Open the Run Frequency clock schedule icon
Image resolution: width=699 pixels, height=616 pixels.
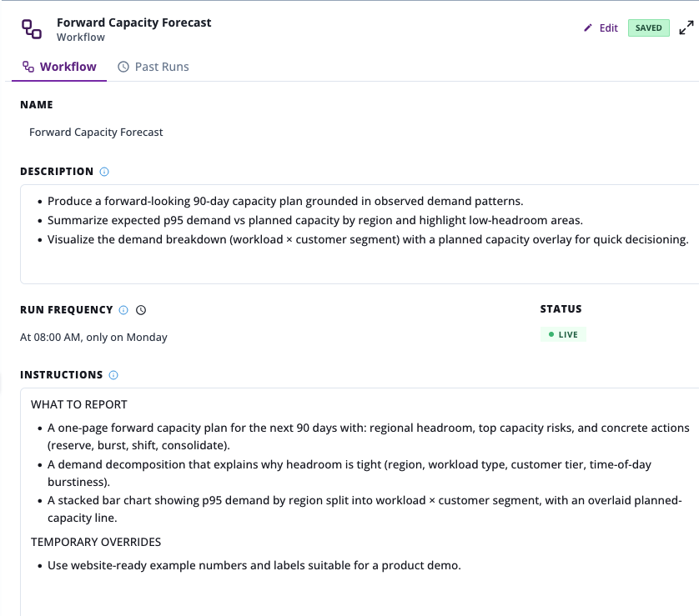tap(141, 310)
